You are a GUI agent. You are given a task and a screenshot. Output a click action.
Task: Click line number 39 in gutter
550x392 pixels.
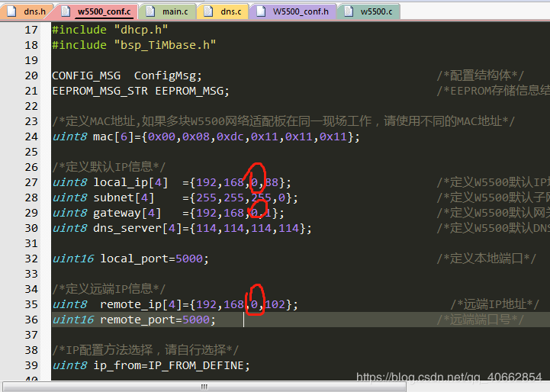coord(31,365)
